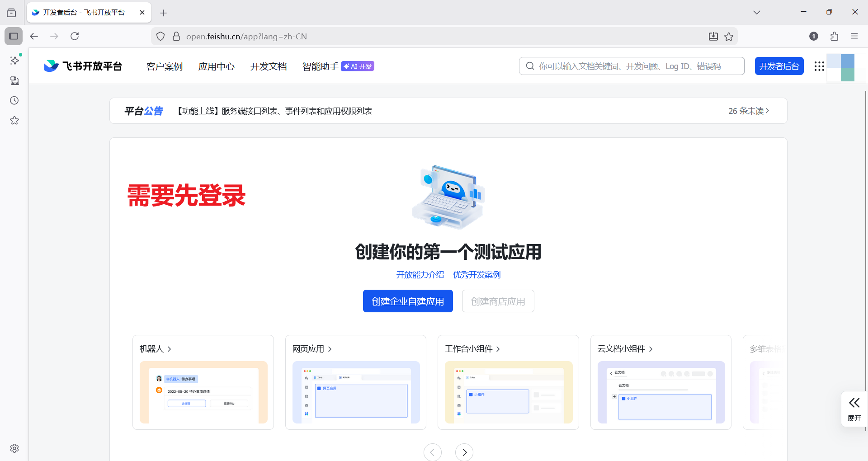Open the browser account menu badge
The image size is (868, 461).
click(x=813, y=36)
